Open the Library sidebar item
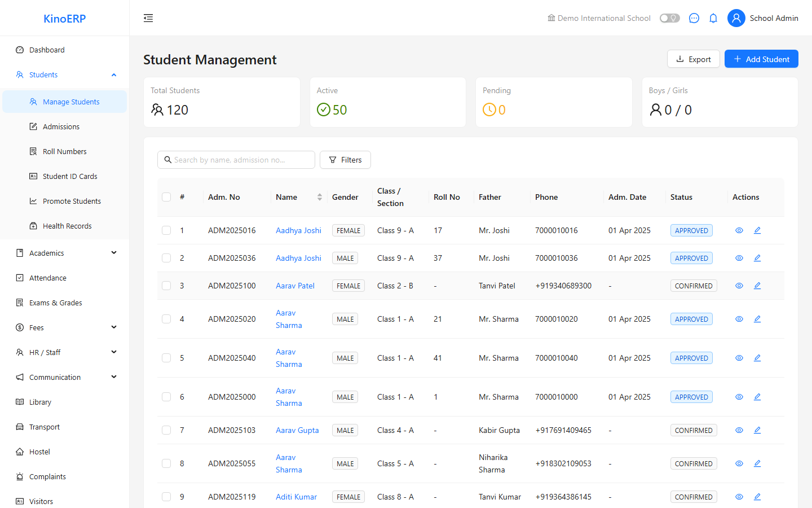 point(64,402)
